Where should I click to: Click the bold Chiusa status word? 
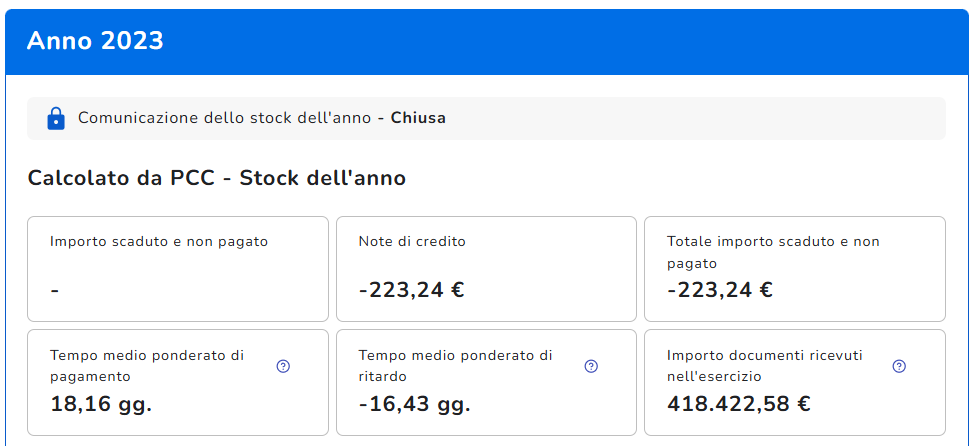(x=418, y=118)
